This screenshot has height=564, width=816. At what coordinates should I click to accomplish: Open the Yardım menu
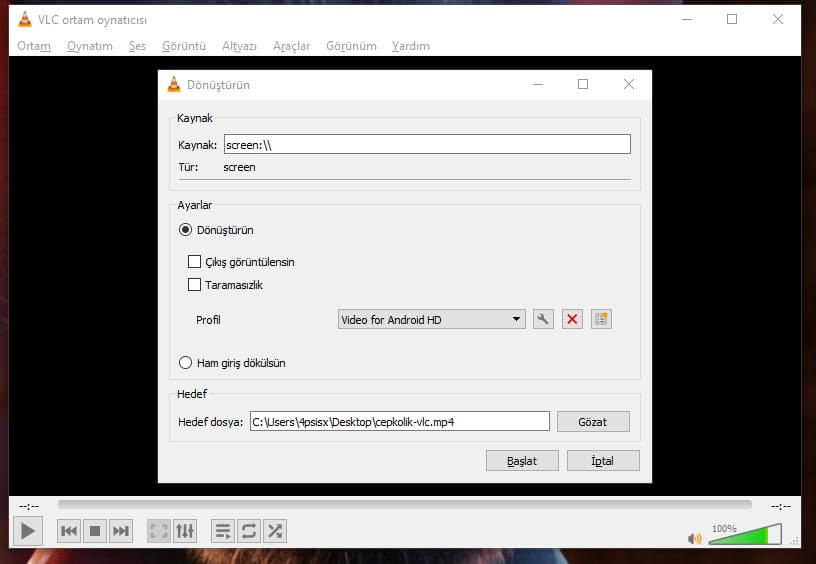[411, 46]
